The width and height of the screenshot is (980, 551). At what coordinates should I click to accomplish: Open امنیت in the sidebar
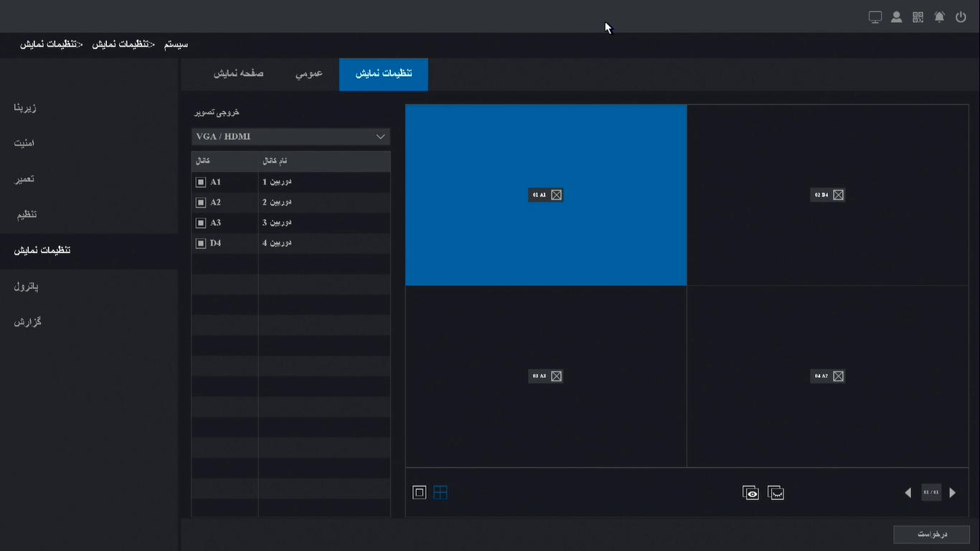(x=89, y=143)
